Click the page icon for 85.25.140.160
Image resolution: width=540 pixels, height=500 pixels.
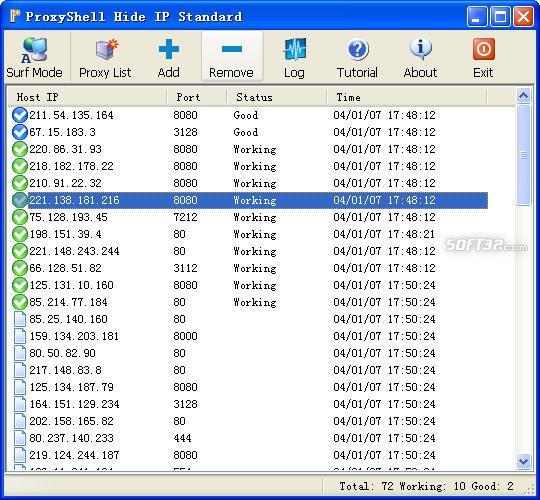click(x=20, y=319)
